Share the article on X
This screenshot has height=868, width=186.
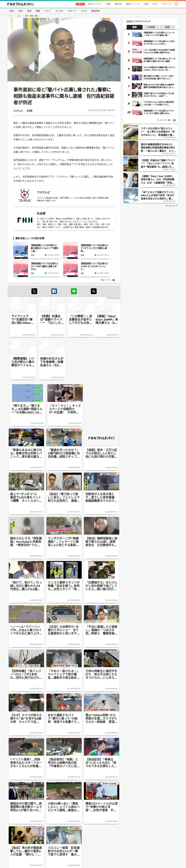[x=34, y=291]
